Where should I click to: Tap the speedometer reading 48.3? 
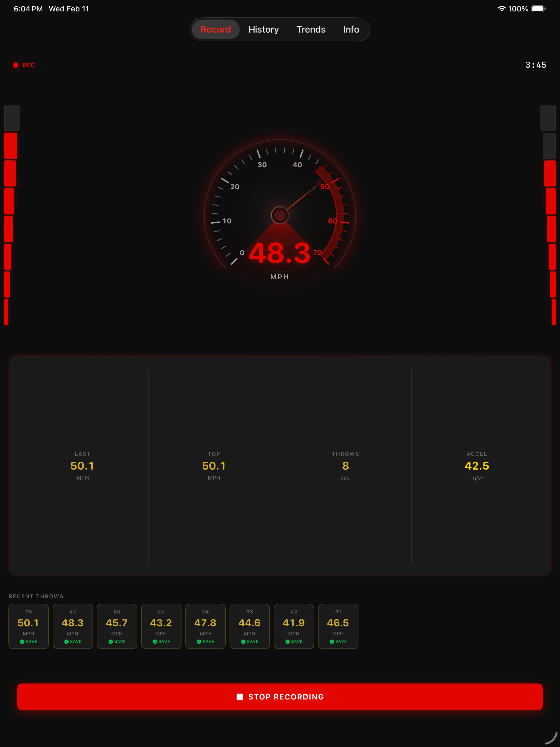tap(279, 253)
